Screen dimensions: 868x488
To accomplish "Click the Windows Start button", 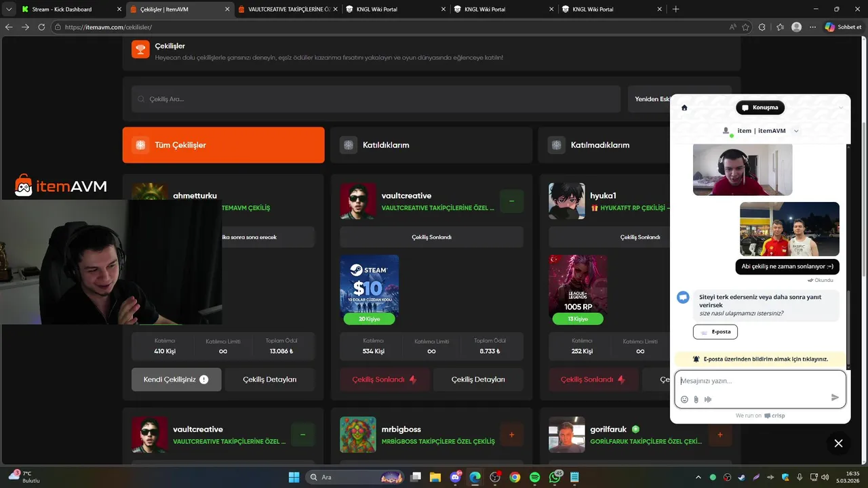I will click(x=294, y=477).
